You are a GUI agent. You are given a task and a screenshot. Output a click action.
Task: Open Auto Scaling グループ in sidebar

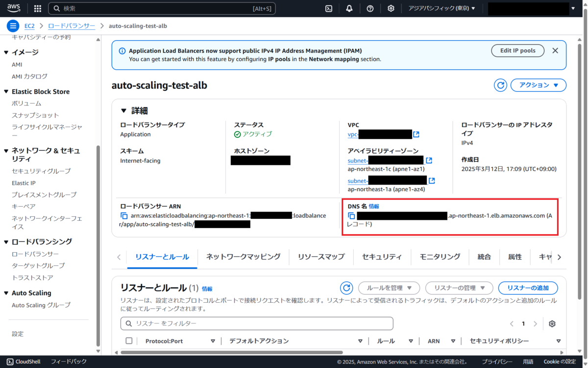(x=41, y=305)
